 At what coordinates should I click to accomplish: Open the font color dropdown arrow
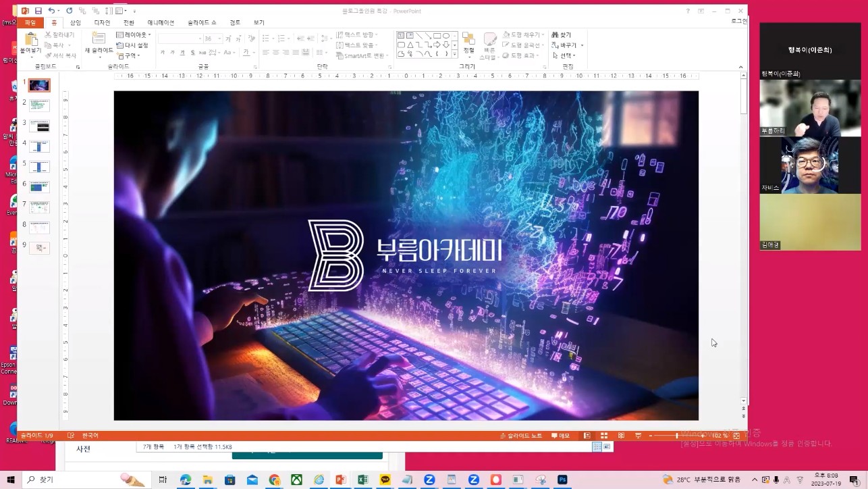tap(253, 52)
